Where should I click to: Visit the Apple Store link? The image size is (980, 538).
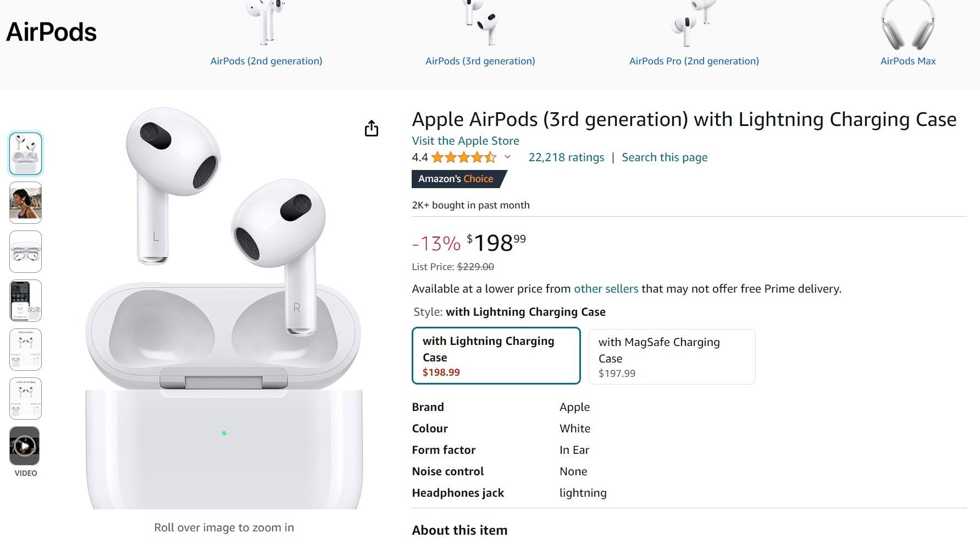[x=466, y=141]
